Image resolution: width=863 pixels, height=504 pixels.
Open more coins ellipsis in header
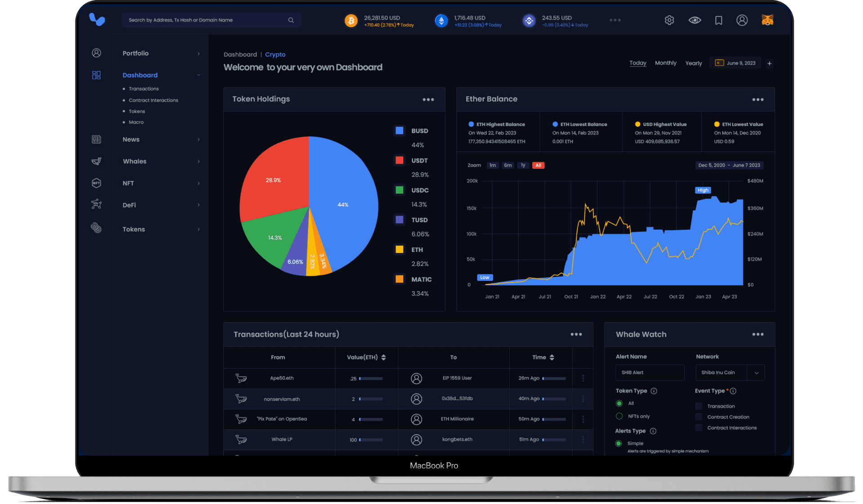click(x=615, y=20)
